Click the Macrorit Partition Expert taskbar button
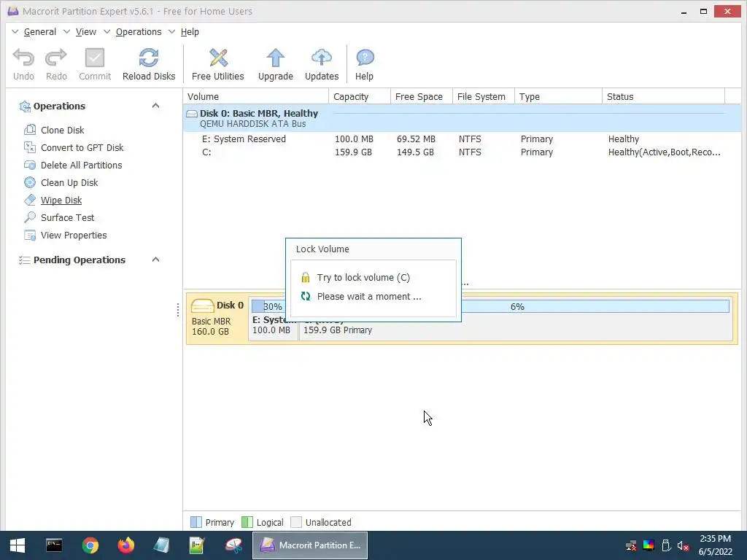Screen dimensions: 747x560 (309, 545)
